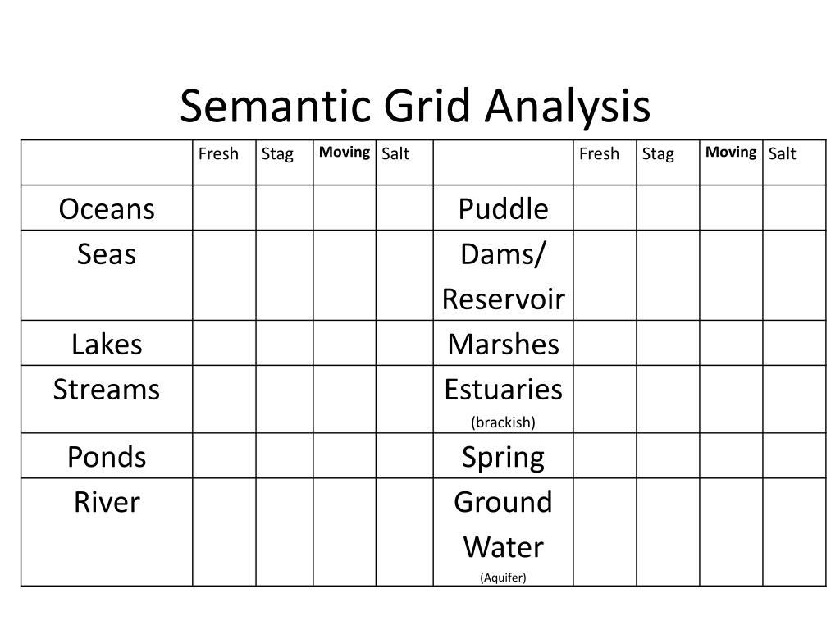The image size is (840, 630).
Task: Select the Fresh cell for Ground Water
Action: tap(605, 532)
